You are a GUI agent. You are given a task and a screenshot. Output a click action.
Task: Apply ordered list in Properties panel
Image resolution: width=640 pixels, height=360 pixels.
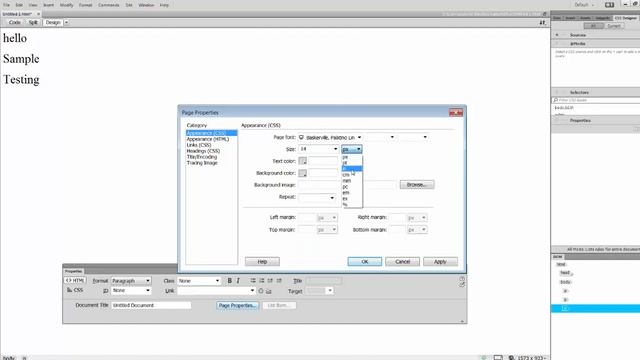tap(262, 281)
